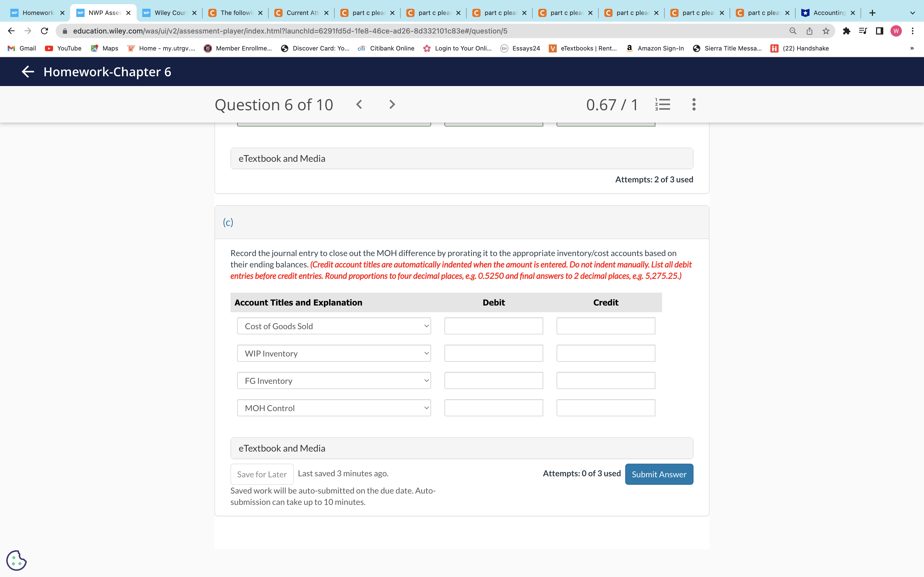This screenshot has width=924, height=577.
Task: Open the Chrome extensions puzzle icon
Action: 846,31
